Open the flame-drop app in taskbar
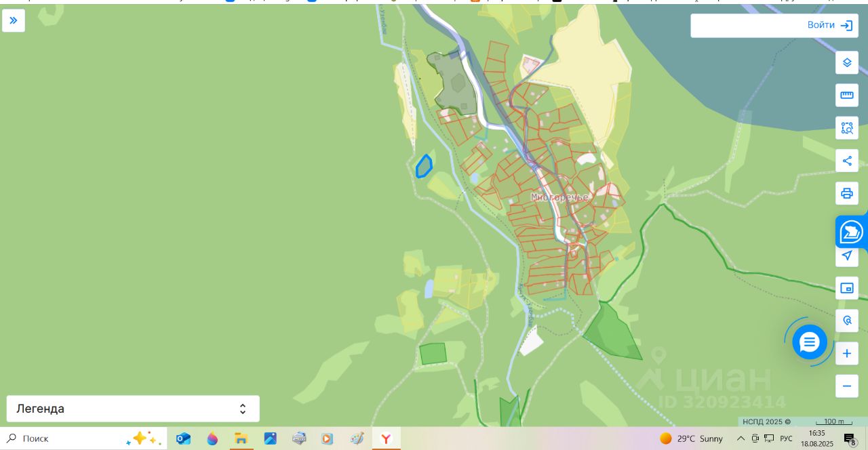 212,438
